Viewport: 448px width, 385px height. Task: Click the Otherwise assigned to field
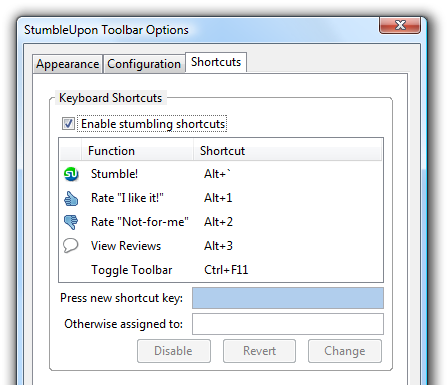[288, 324]
